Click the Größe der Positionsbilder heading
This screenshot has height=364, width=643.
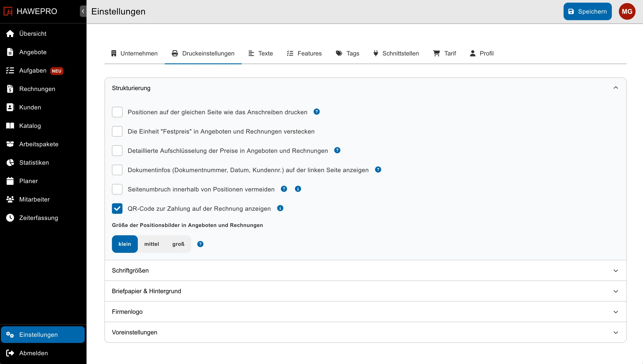[x=187, y=225]
